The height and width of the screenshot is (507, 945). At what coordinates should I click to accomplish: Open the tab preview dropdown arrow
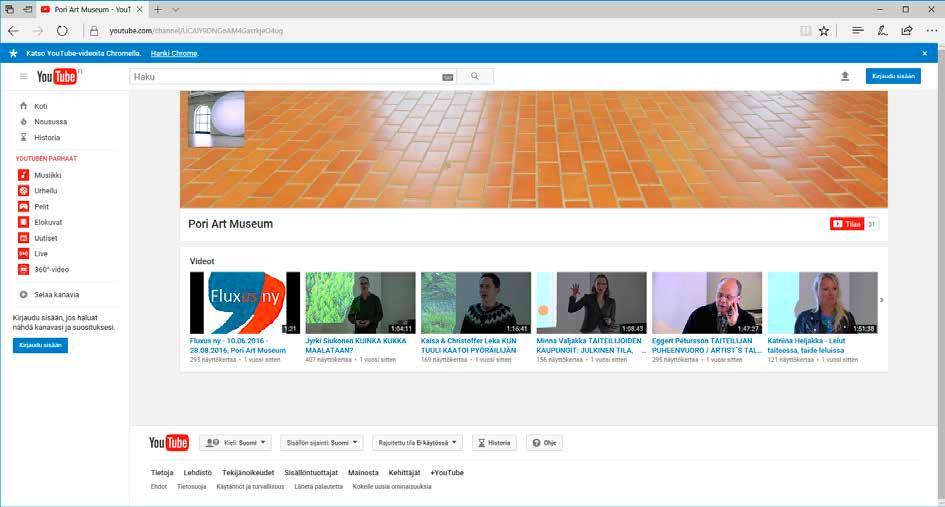[175, 10]
